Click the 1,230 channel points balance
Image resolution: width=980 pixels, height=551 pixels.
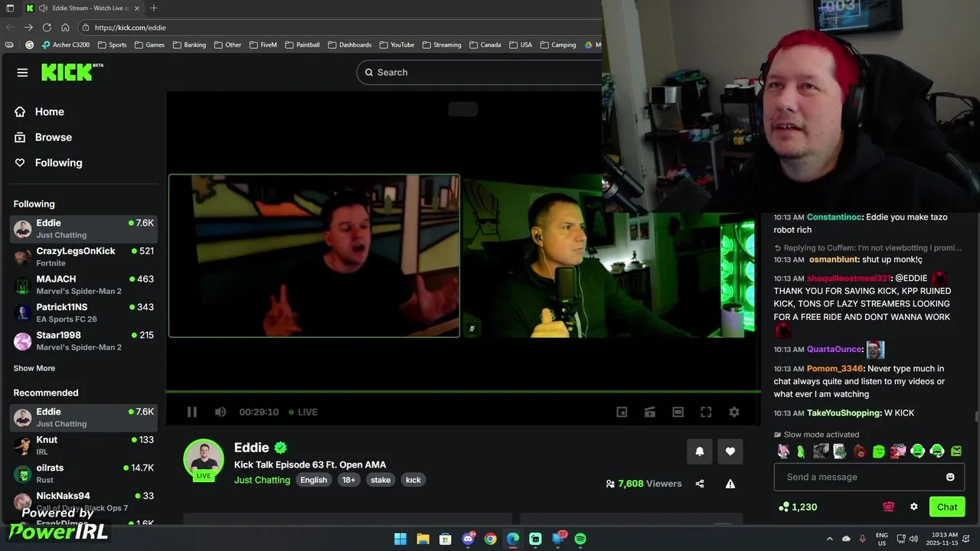coord(798,507)
